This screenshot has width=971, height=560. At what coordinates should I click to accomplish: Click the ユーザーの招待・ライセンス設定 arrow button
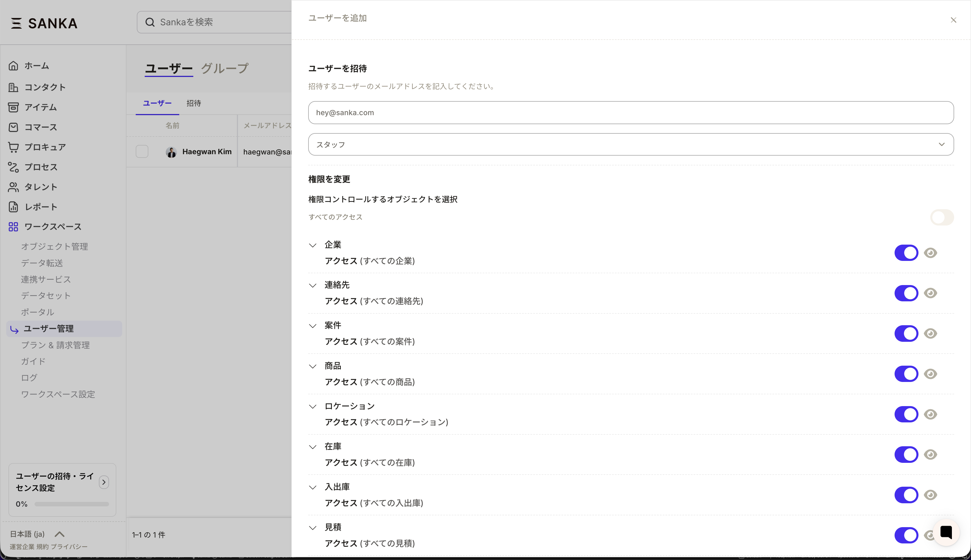click(104, 482)
